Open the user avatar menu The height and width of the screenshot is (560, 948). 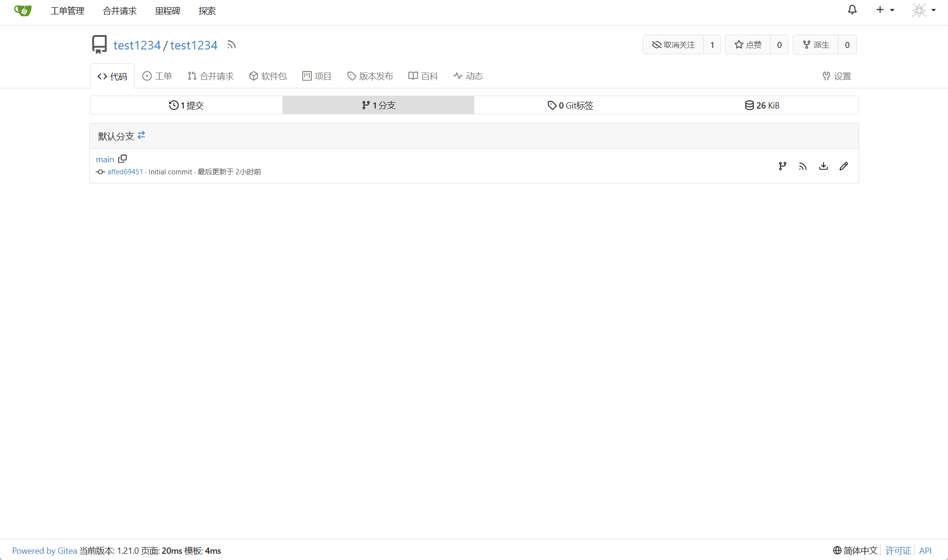click(x=923, y=10)
